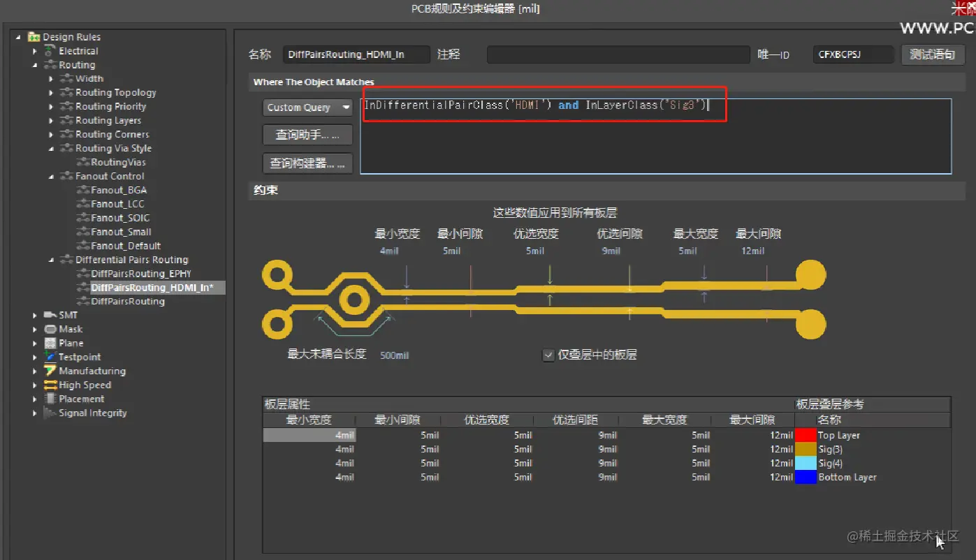Click the 唯一ID field
The height and width of the screenshot is (560, 976).
[854, 54]
